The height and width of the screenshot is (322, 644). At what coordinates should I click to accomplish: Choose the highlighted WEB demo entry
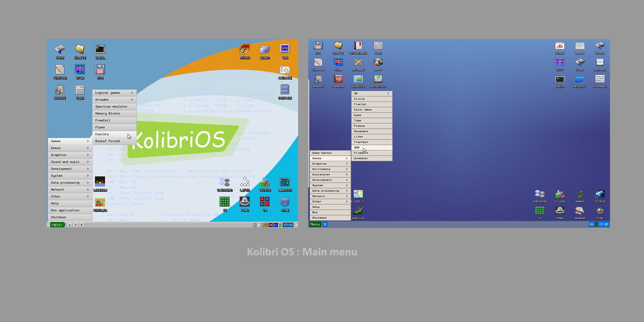pos(372,147)
